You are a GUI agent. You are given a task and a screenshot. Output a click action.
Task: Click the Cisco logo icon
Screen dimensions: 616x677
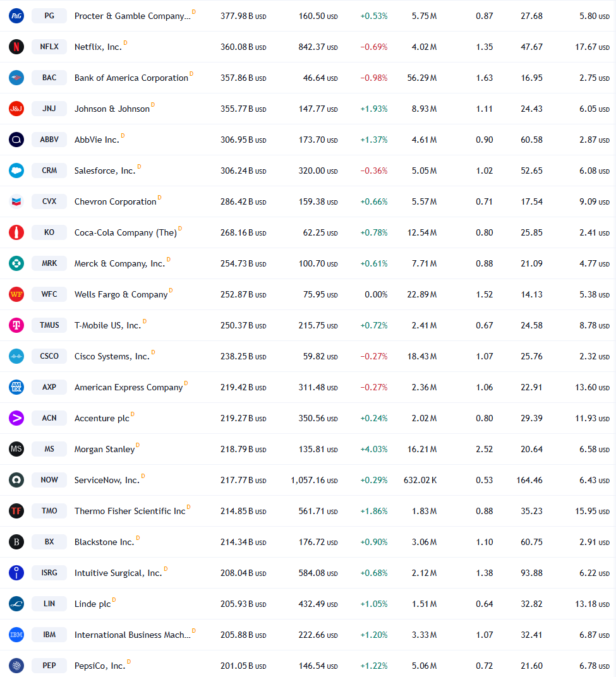[x=16, y=356]
